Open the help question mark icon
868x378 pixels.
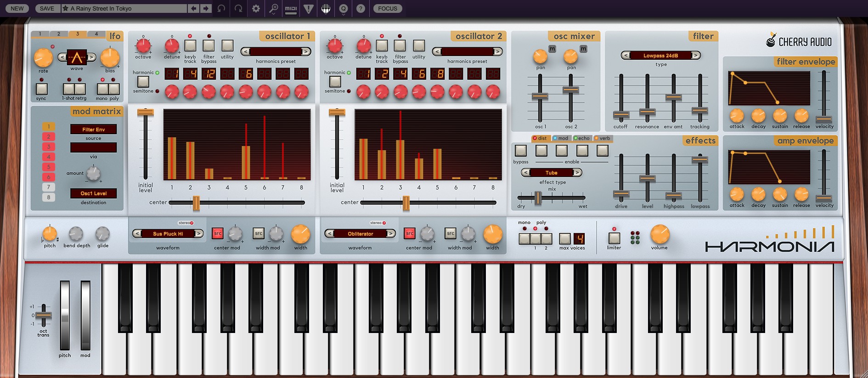(x=361, y=8)
